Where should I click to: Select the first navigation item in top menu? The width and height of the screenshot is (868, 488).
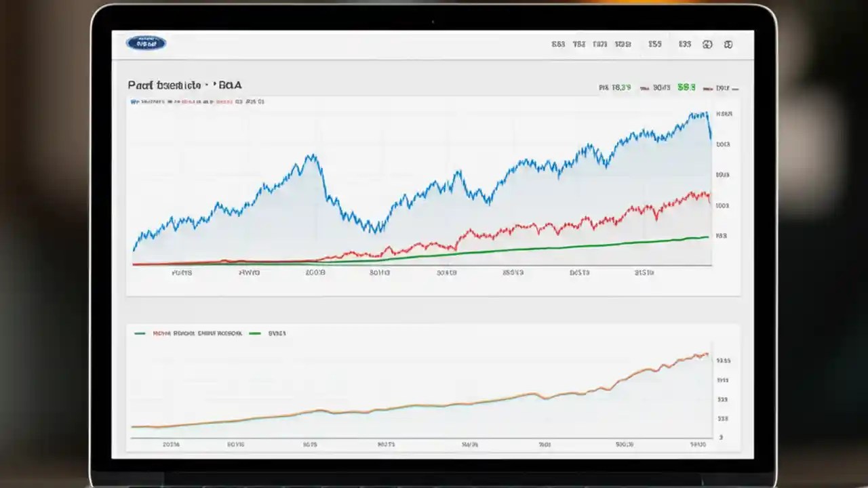558,44
